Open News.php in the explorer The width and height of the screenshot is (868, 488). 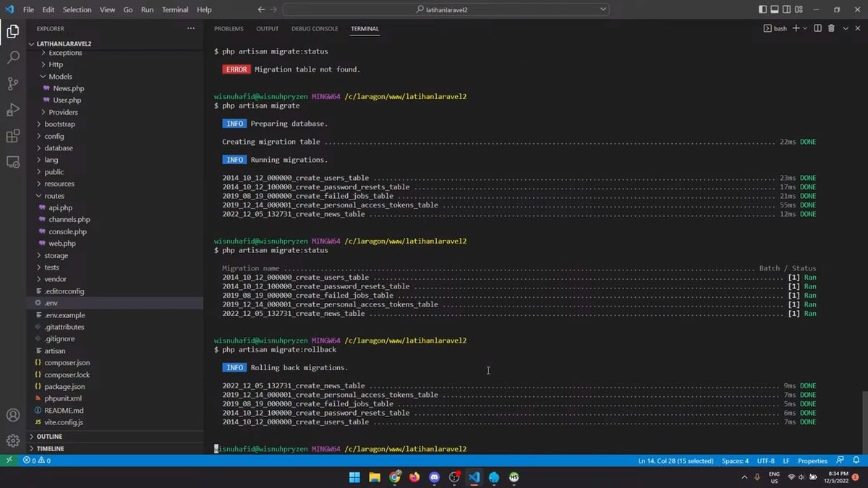pos(69,88)
